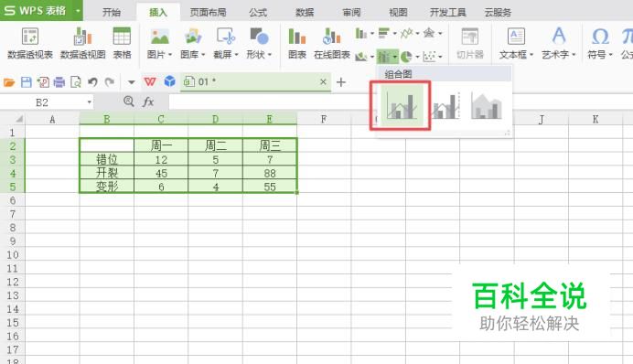
Task: Insert a text box (文本框)
Action: click(x=516, y=37)
